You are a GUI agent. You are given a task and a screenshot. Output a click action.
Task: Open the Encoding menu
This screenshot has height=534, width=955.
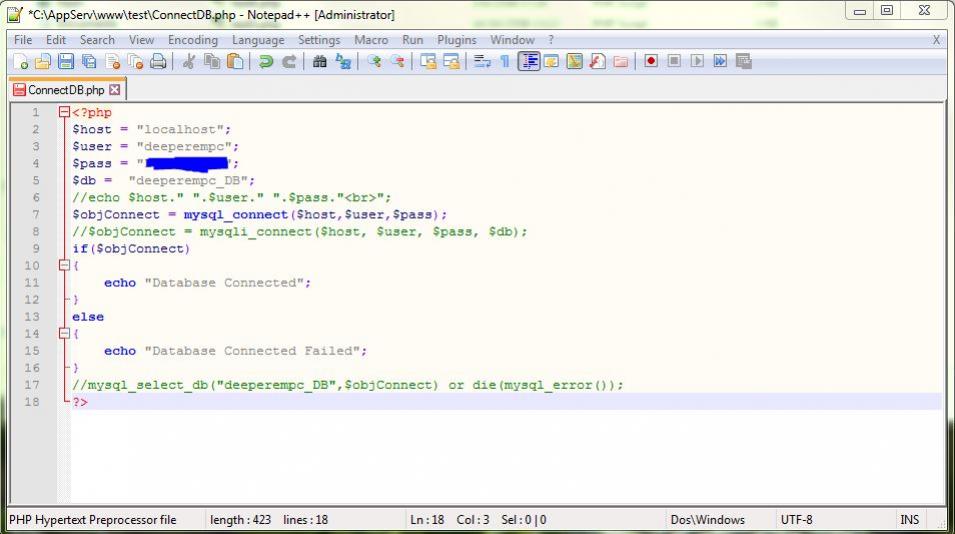tap(192, 40)
